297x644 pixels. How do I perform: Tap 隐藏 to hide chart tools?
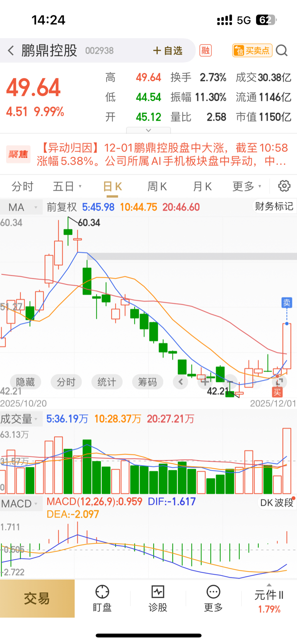pos(25,382)
